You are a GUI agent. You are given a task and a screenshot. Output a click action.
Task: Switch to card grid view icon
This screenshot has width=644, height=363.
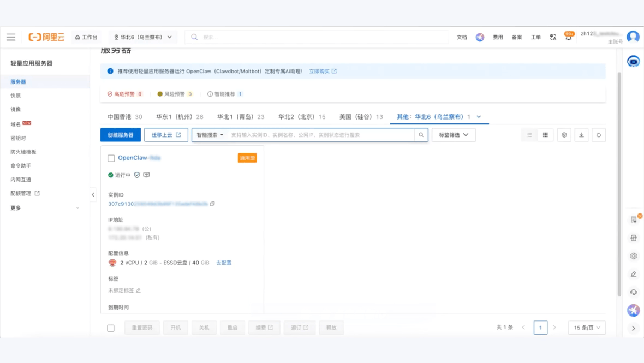click(x=545, y=135)
